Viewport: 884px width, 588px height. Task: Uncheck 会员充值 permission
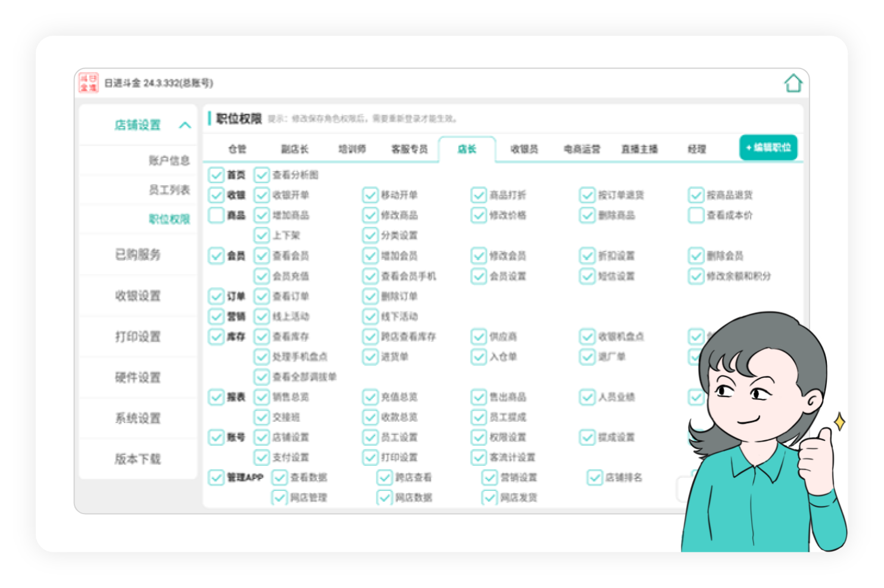click(x=262, y=276)
